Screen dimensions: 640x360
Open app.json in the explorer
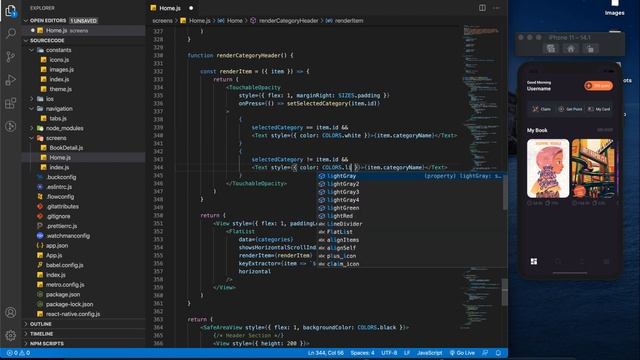(57, 246)
